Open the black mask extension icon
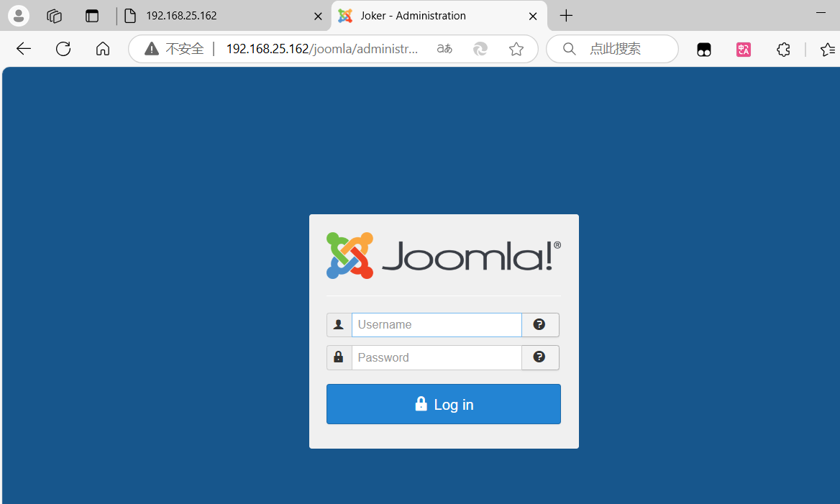The image size is (840, 504). click(704, 50)
